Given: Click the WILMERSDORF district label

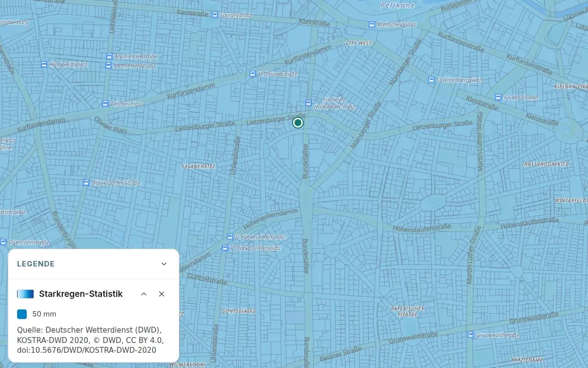Looking at the screenshot, I should (187, 365).
